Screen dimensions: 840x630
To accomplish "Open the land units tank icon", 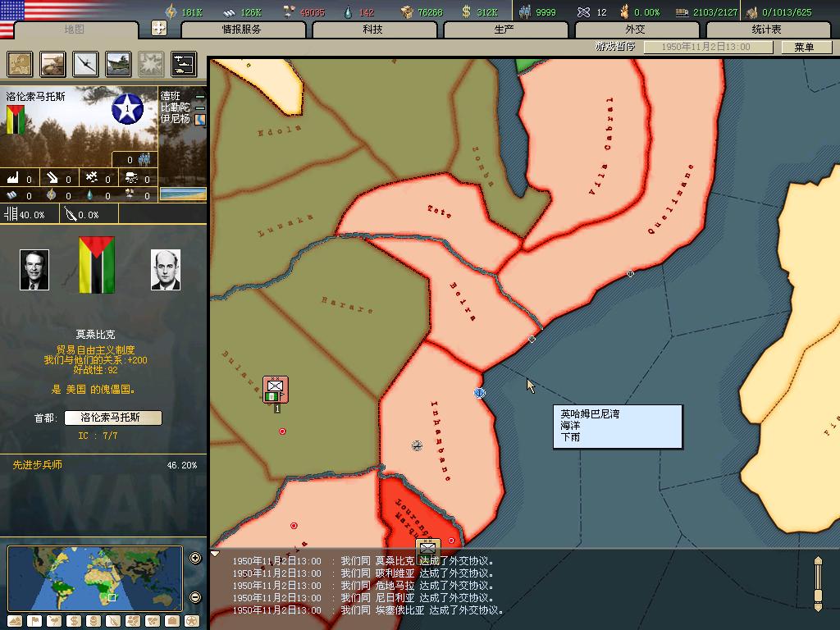I will 52,64.
